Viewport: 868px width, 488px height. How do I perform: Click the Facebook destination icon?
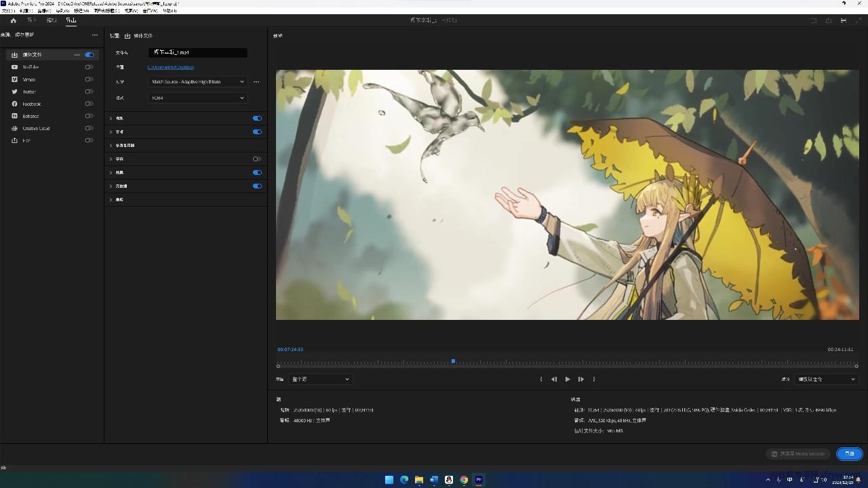pos(14,104)
